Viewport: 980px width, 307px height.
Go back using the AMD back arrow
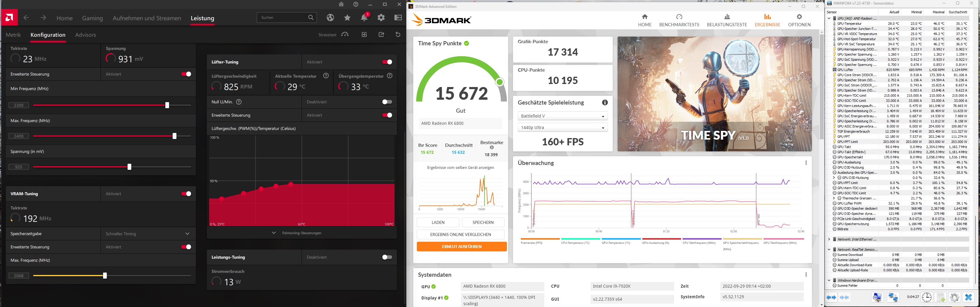click(x=26, y=18)
